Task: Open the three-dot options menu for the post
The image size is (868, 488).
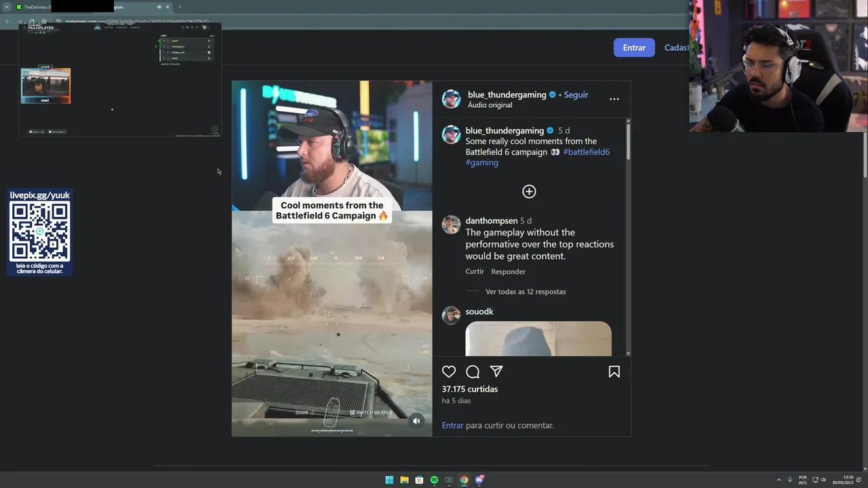Action: (614, 99)
